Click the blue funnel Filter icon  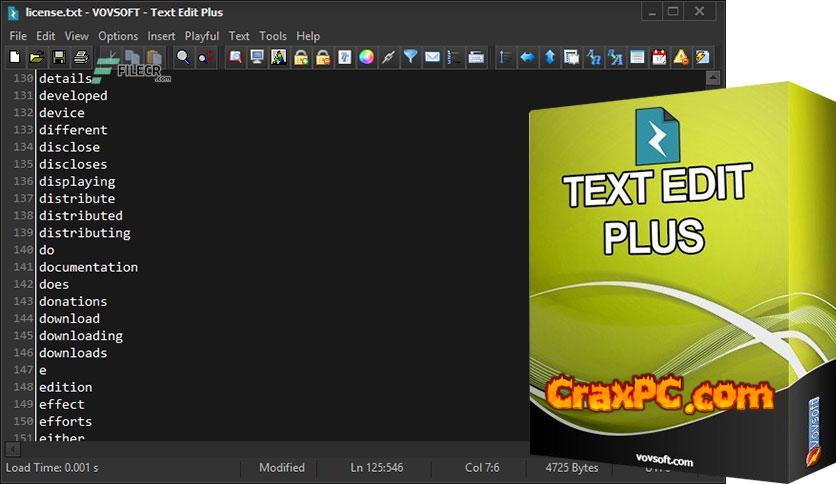pyautogui.click(x=410, y=57)
